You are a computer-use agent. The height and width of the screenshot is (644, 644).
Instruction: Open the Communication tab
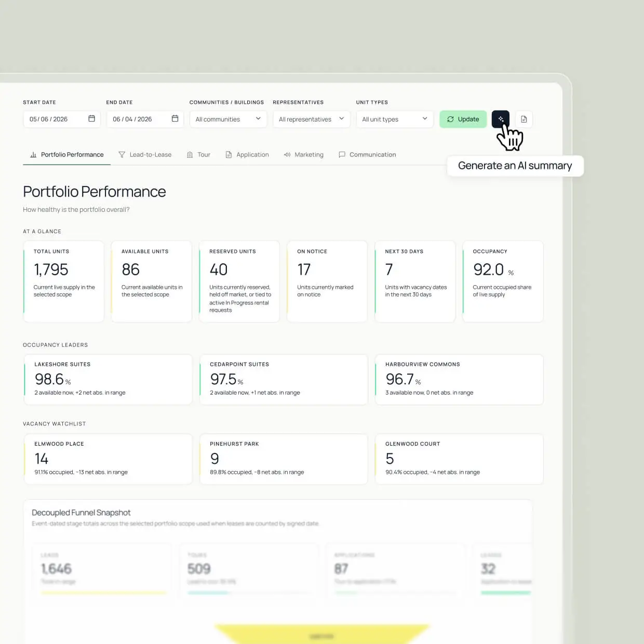point(367,155)
